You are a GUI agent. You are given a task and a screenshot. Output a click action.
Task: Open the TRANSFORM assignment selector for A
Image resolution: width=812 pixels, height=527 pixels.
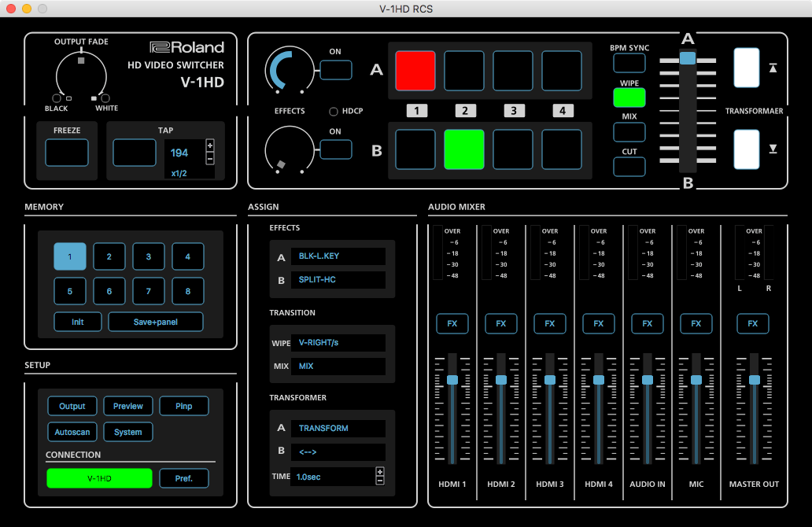click(338, 428)
